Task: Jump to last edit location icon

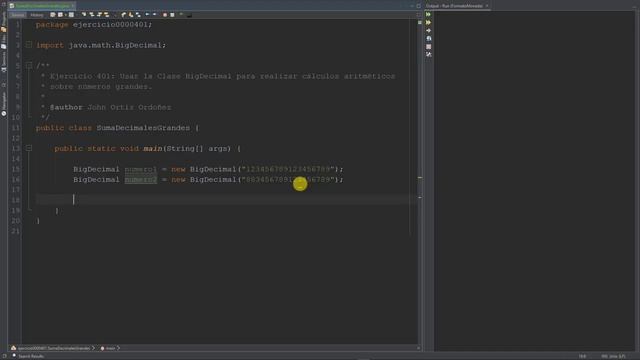Action: 53,15
